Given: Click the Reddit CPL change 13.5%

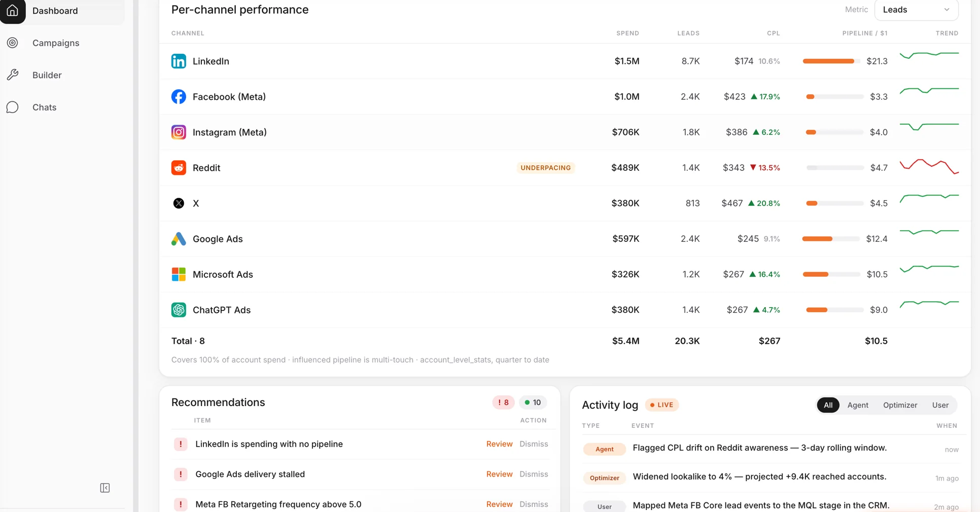Looking at the screenshot, I should coord(765,168).
